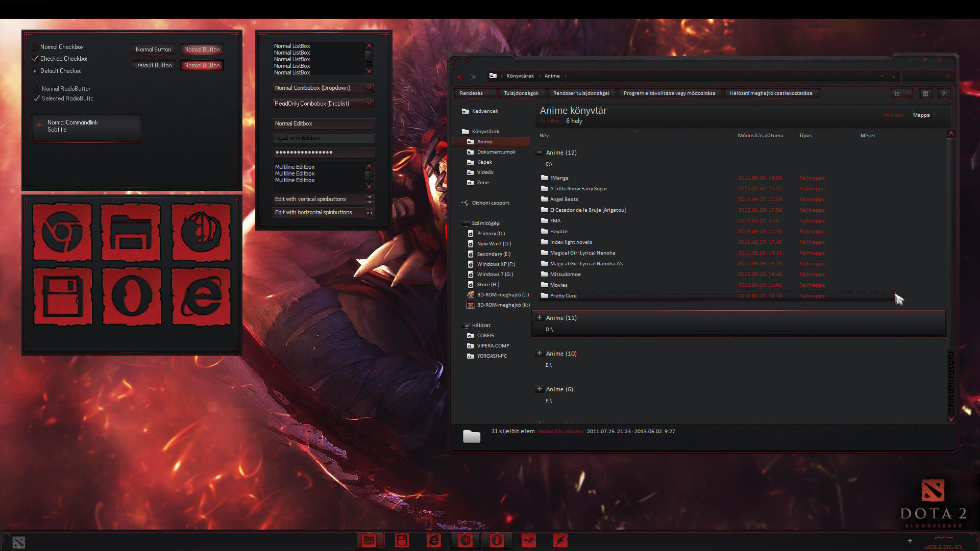Screen dimensions: 980x551
Task: Launch Opera from the taskbar
Action: [x=497, y=541]
